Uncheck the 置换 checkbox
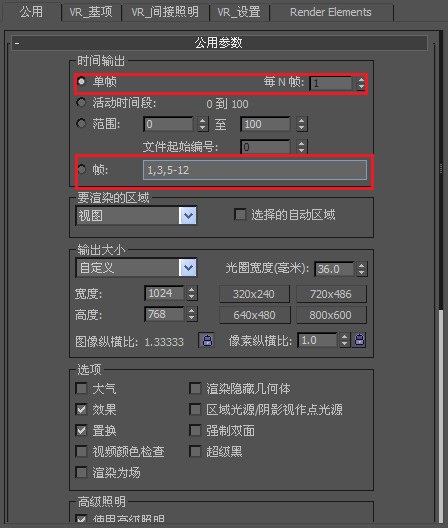This screenshot has width=448, height=528. [x=81, y=430]
